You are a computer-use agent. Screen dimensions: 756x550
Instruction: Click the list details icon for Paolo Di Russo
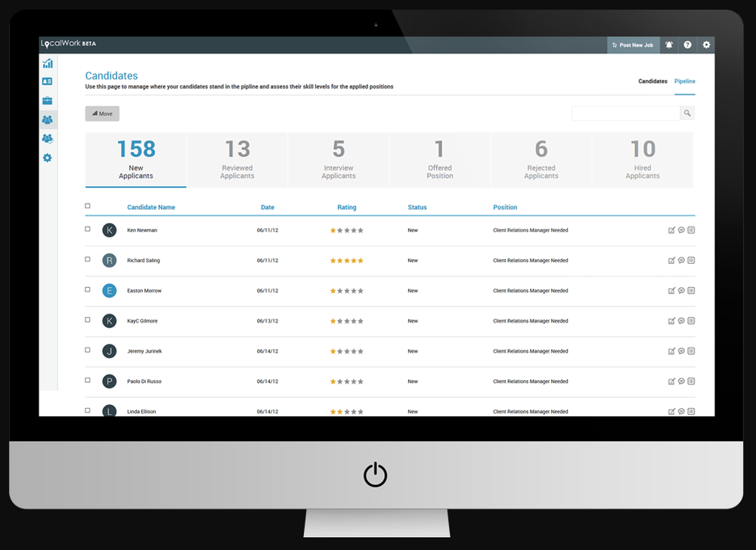(691, 382)
